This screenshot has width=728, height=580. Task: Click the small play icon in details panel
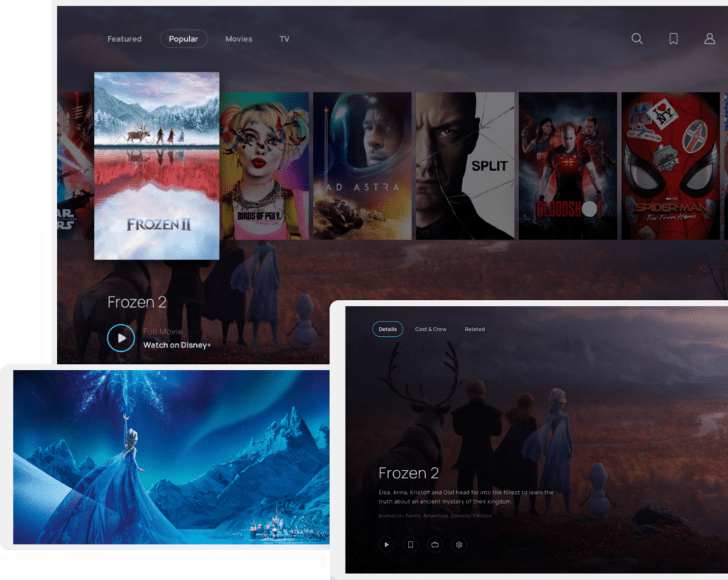pyautogui.click(x=386, y=544)
